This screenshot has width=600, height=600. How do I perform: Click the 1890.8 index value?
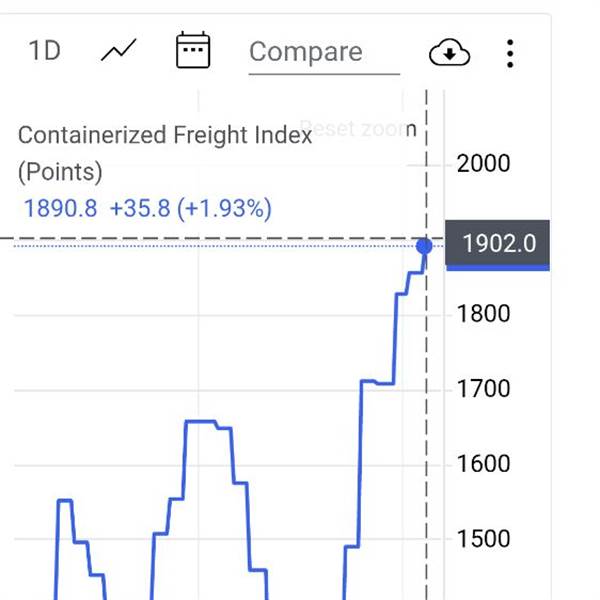tap(60, 209)
